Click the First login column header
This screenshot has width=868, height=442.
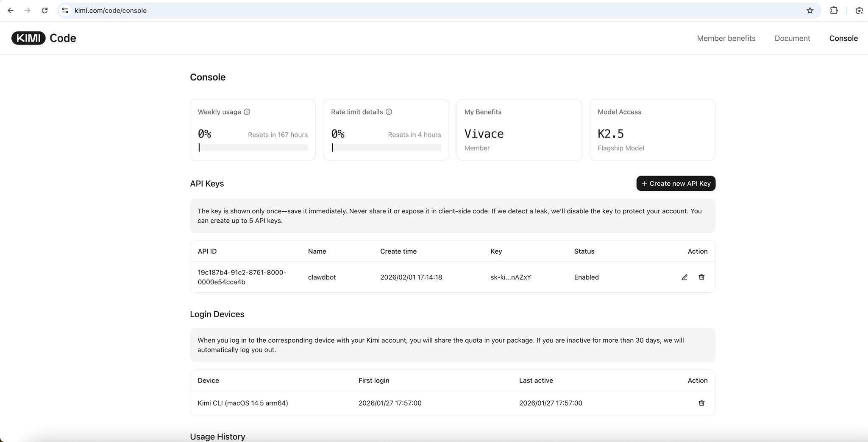coord(374,380)
